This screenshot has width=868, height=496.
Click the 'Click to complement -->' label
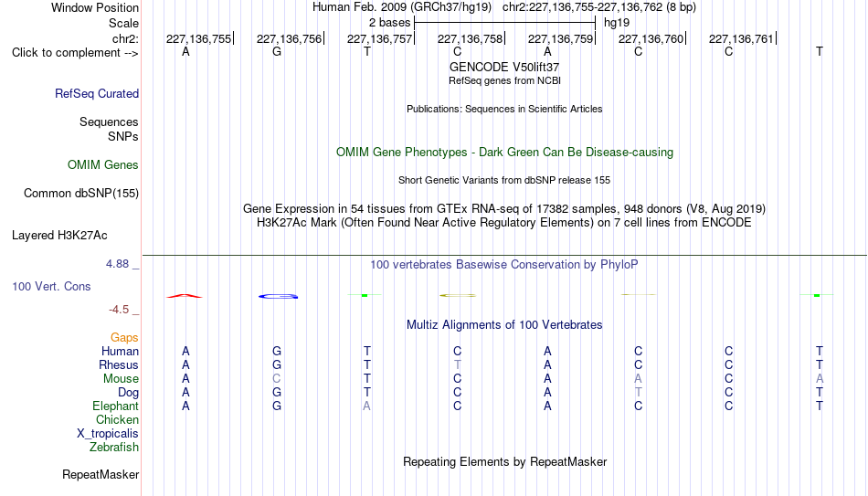(75, 53)
